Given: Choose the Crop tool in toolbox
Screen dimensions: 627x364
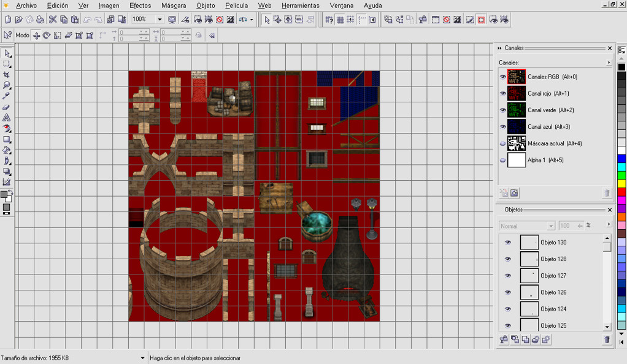Looking at the screenshot, I should (x=7, y=75).
